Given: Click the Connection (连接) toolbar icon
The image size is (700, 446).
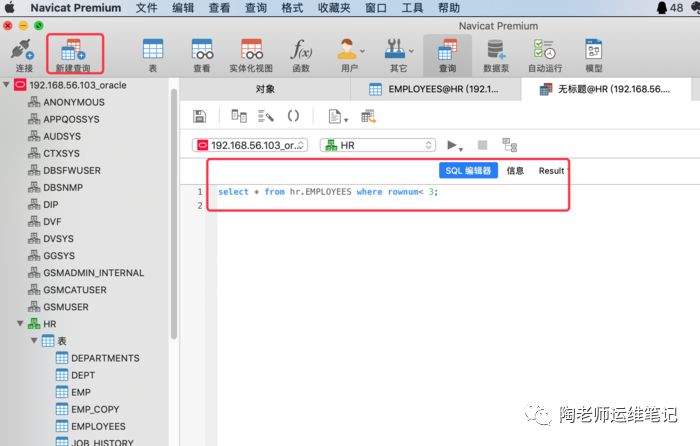Looking at the screenshot, I should [23, 55].
